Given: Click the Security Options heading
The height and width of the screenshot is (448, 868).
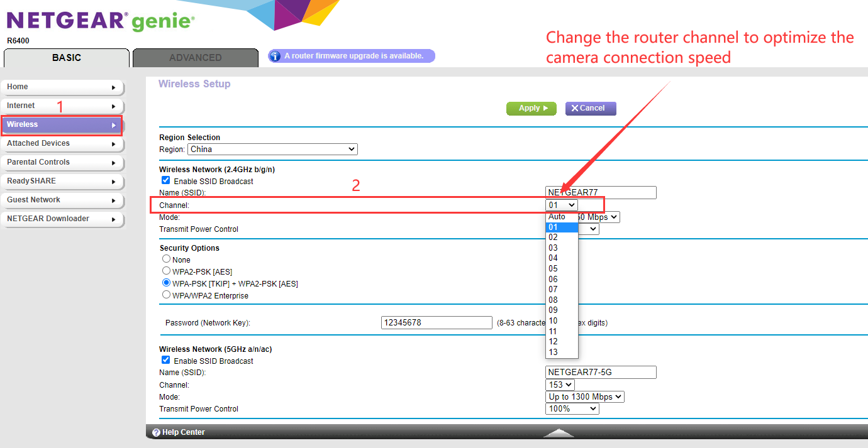Looking at the screenshot, I should pyautogui.click(x=189, y=248).
